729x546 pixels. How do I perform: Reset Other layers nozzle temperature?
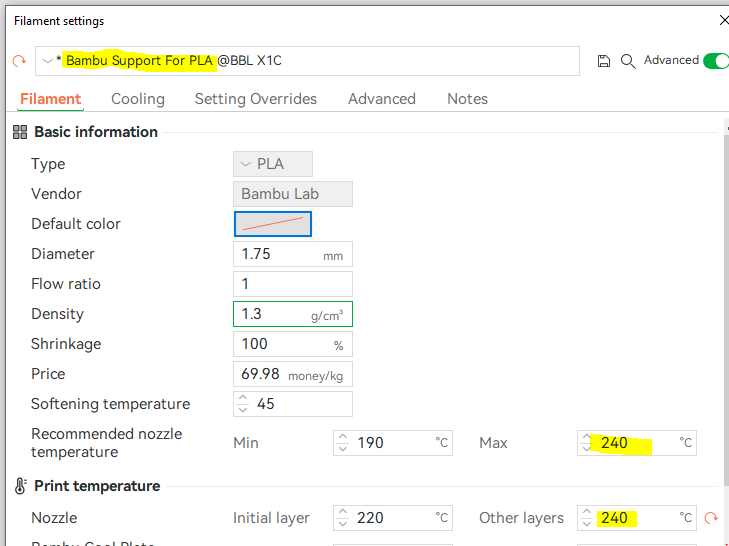(x=712, y=518)
